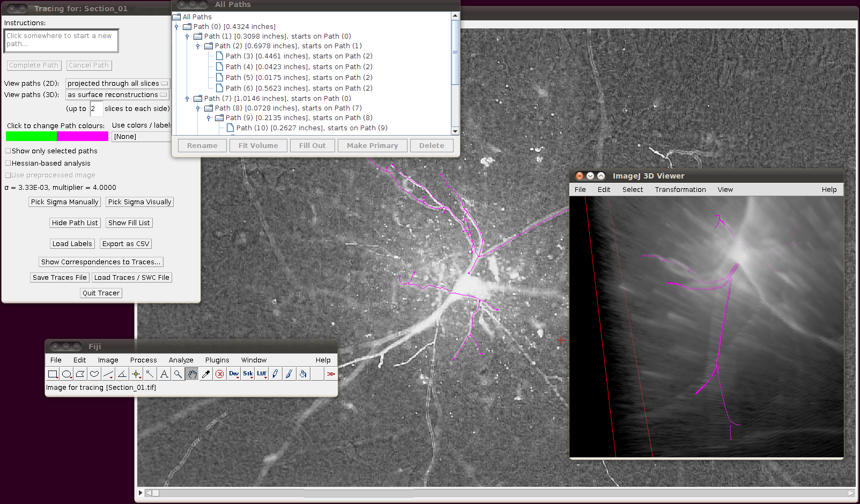The image size is (860, 504).
Task: Click the All Paths root folder icon
Action: [176, 17]
